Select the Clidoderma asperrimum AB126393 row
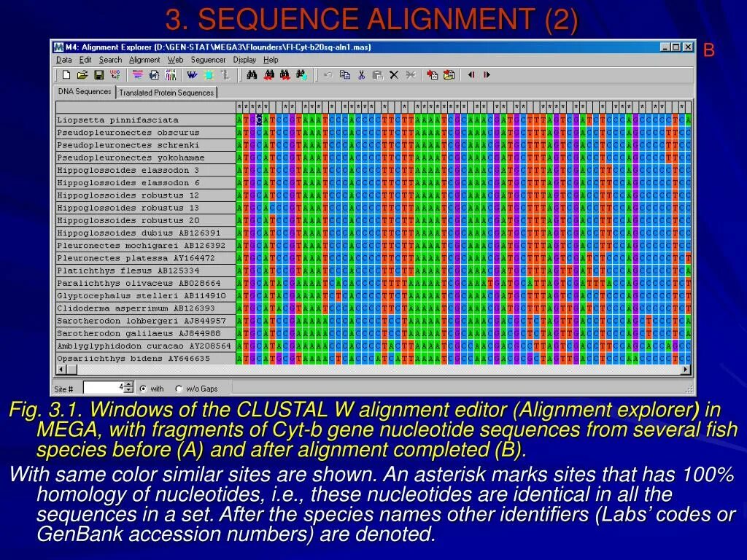The width and height of the screenshot is (747, 560). pos(146,308)
